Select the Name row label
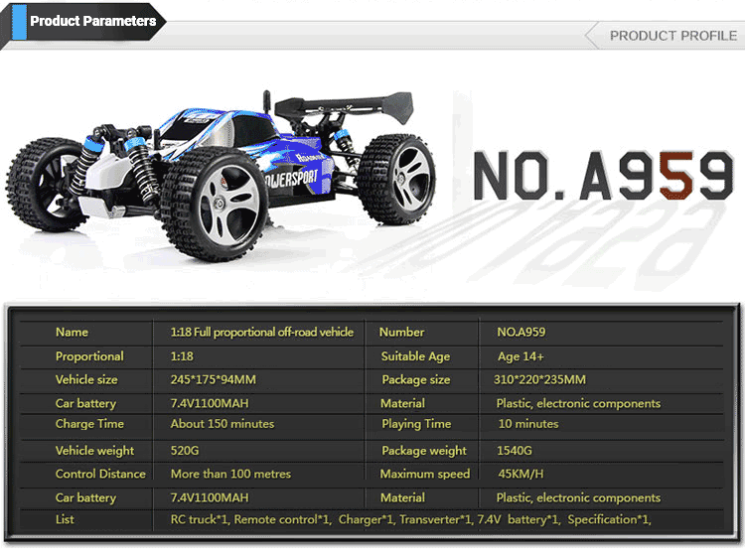This screenshot has width=745, height=560. (72, 332)
